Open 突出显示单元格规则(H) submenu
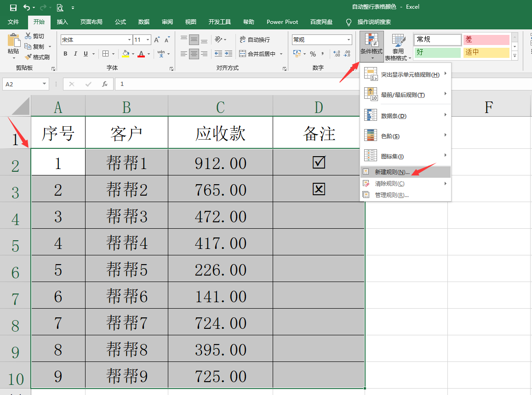Image resolution: width=532 pixels, height=395 pixels. pos(406,74)
